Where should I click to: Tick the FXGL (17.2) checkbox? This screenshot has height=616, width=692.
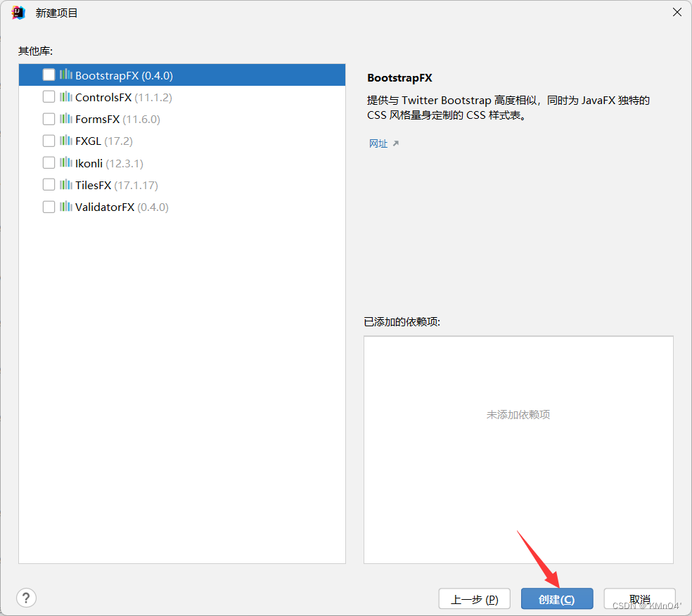click(x=48, y=140)
